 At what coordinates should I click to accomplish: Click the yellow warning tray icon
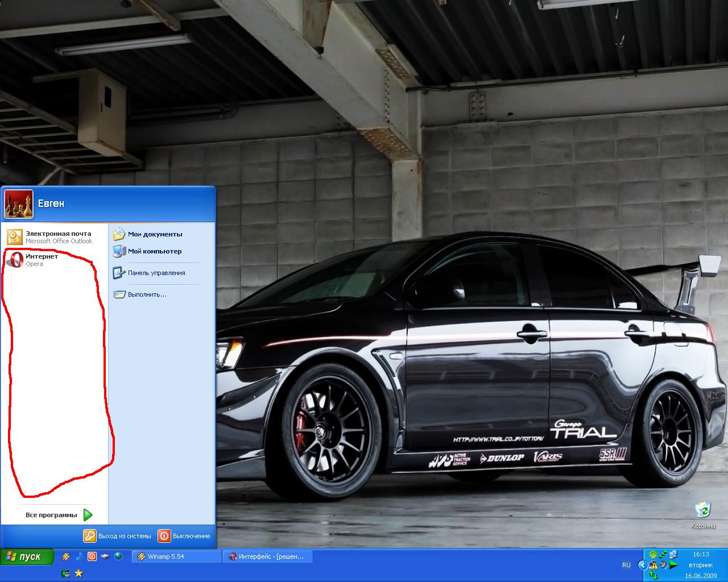pos(653,565)
